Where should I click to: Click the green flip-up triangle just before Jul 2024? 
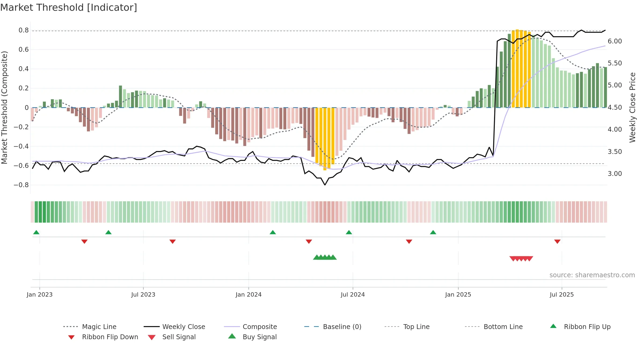(349, 232)
